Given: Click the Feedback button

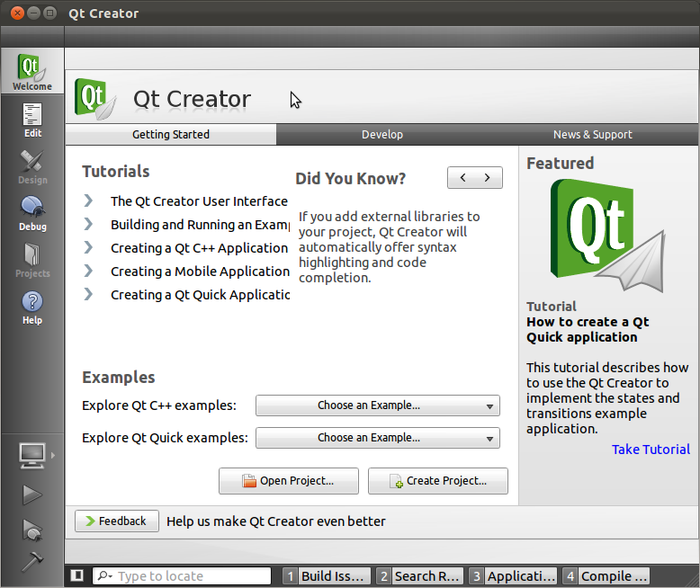Looking at the screenshot, I should point(117,521).
